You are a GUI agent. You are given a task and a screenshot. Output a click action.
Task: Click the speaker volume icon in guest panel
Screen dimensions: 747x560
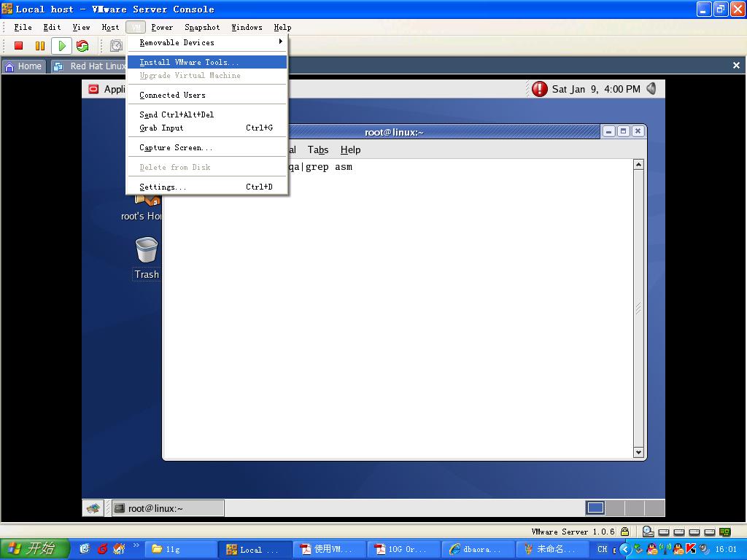(651, 88)
